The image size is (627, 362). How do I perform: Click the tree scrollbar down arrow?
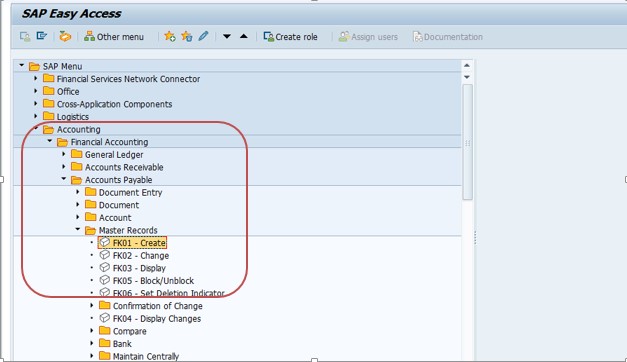pyautogui.click(x=467, y=77)
